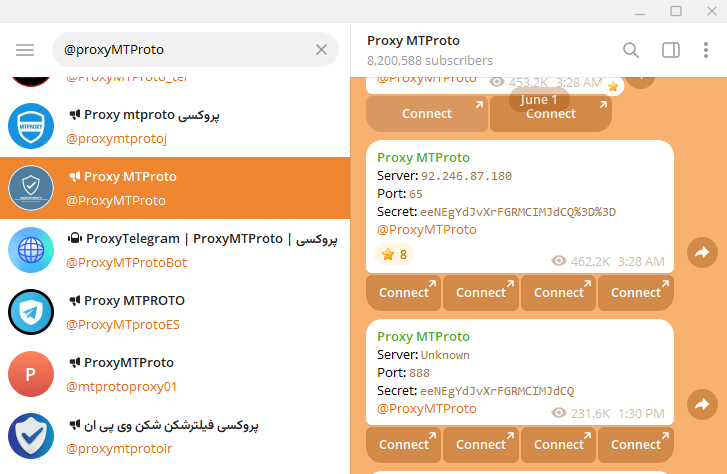Click the Proxy MTProto channel header title
The image size is (727, 474).
pyautogui.click(x=413, y=41)
